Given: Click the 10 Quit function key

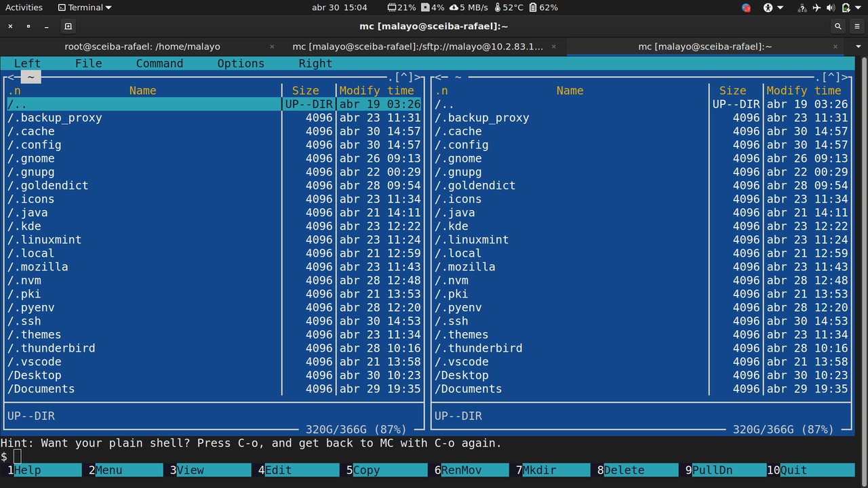Looking at the screenshot, I should click(810, 470).
